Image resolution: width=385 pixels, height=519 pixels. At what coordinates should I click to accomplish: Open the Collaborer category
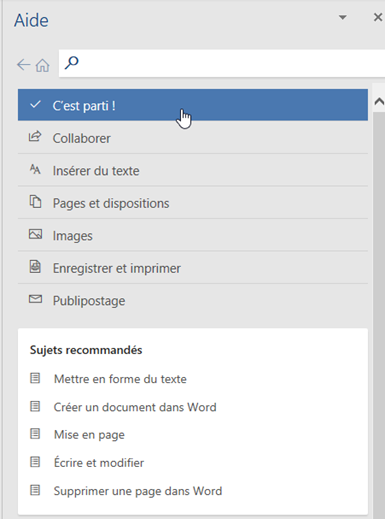point(193,138)
